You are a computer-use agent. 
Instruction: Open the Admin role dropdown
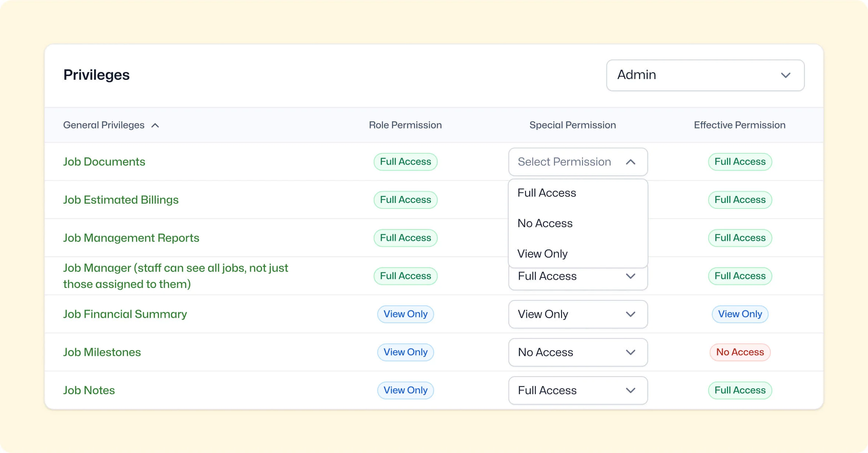coord(705,75)
